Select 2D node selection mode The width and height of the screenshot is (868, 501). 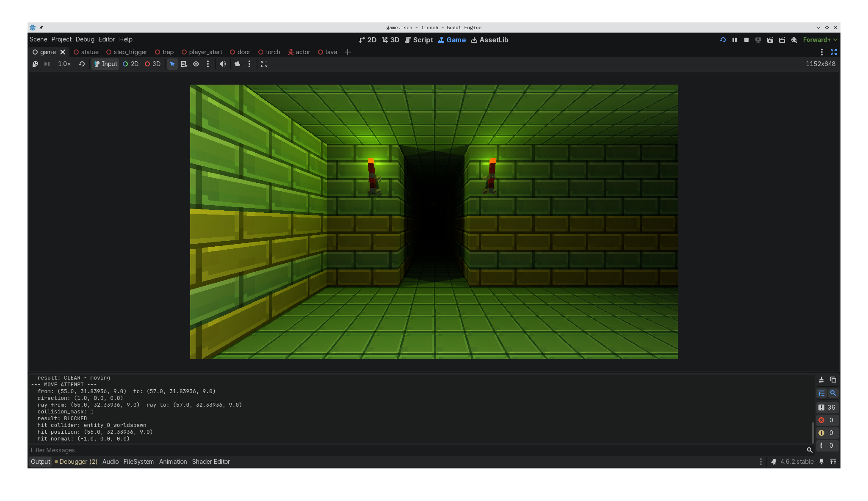click(131, 64)
